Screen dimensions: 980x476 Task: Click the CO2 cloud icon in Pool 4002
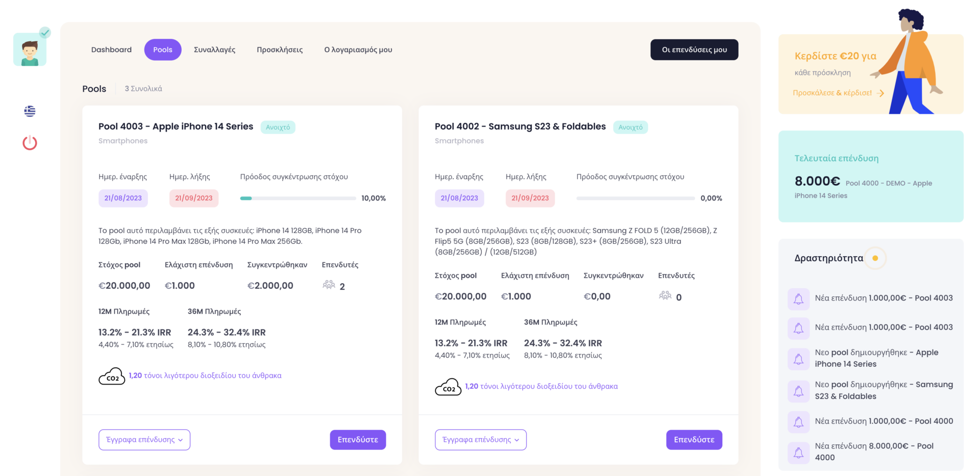tap(448, 387)
